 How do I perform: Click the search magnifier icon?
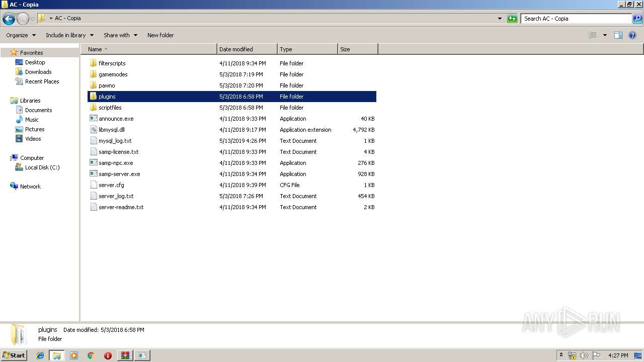point(637,19)
